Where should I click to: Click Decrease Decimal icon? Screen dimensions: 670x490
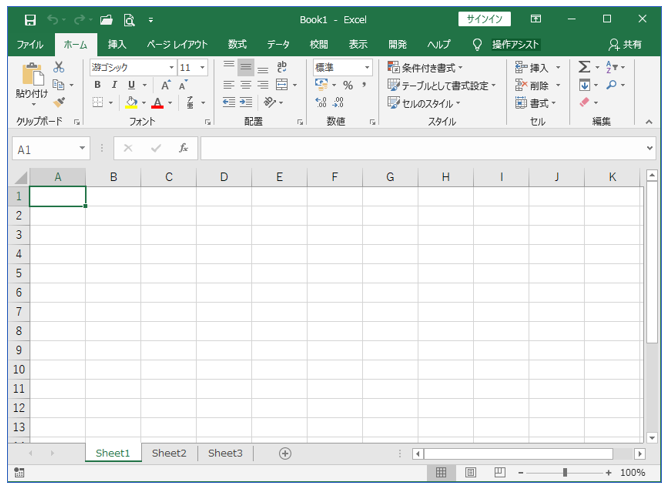(x=338, y=102)
